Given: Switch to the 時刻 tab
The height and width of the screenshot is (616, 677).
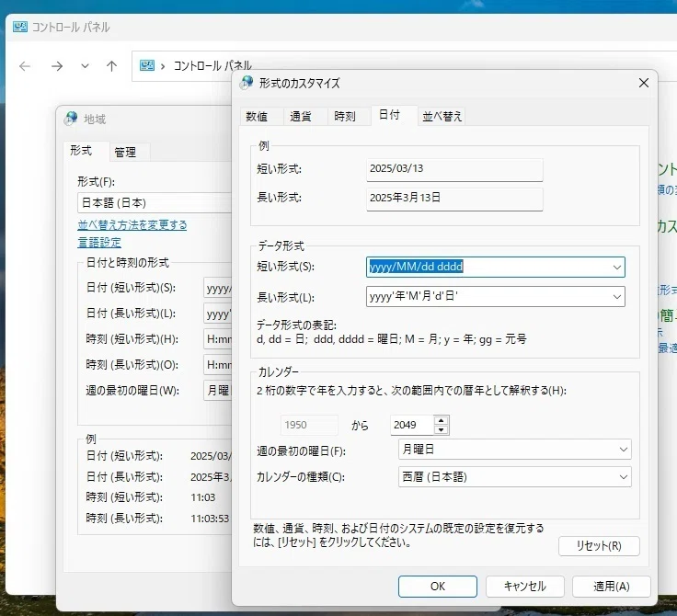Looking at the screenshot, I should pos(345,116).
